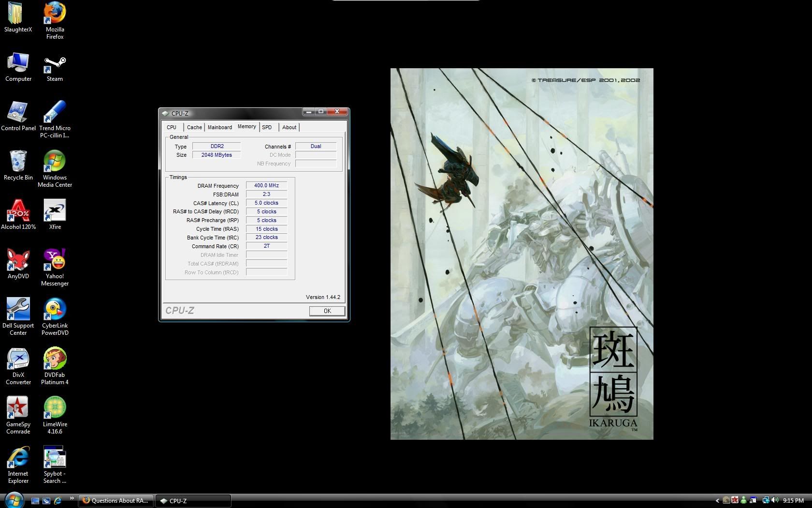Viewport: 812px width, 508px height.
Task: Launch Windows Media Center shortcut
Action: (55, 169)
